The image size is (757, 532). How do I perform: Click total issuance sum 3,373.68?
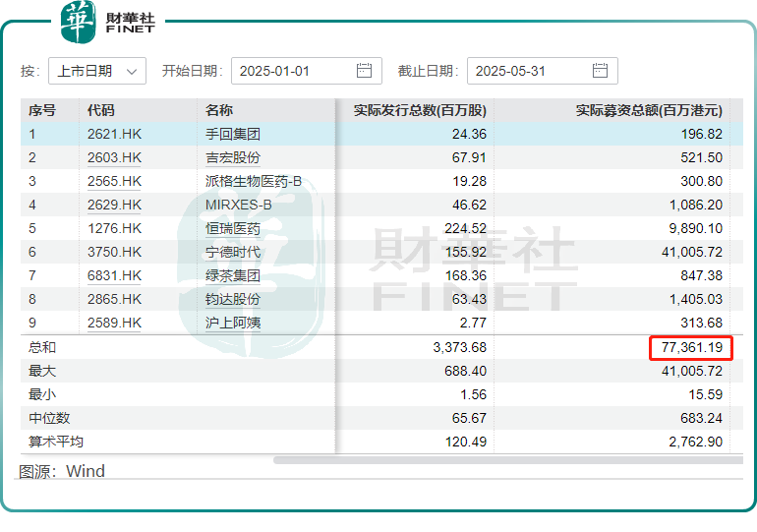[460, 347]
